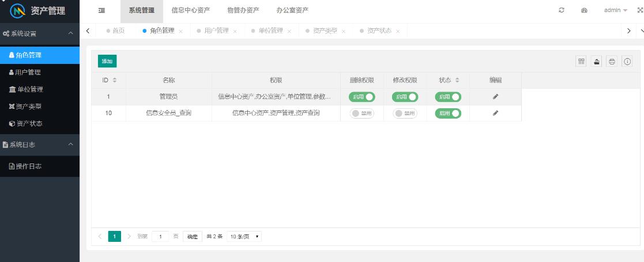This screenshot has width=644, height=262.
Task: Switch to the 信息中心资产 top menu
Action: 190,10
